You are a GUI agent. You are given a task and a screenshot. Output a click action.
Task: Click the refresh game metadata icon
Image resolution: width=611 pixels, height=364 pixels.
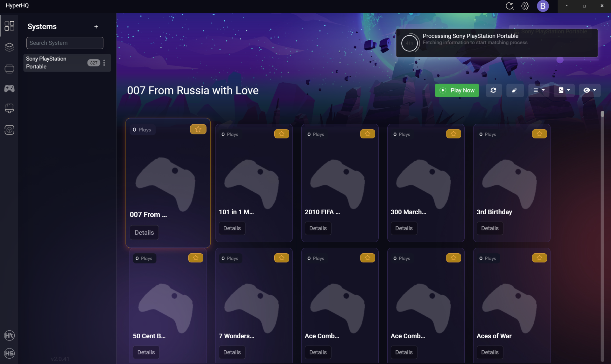493,90
